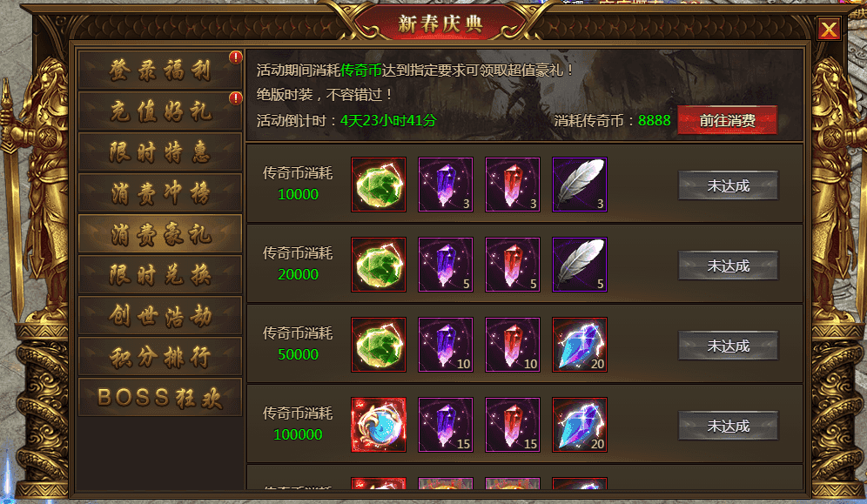Click blue lightning crystal in 50000 row
This screenshot has height=504, width=867.
[x=580, y=345]
